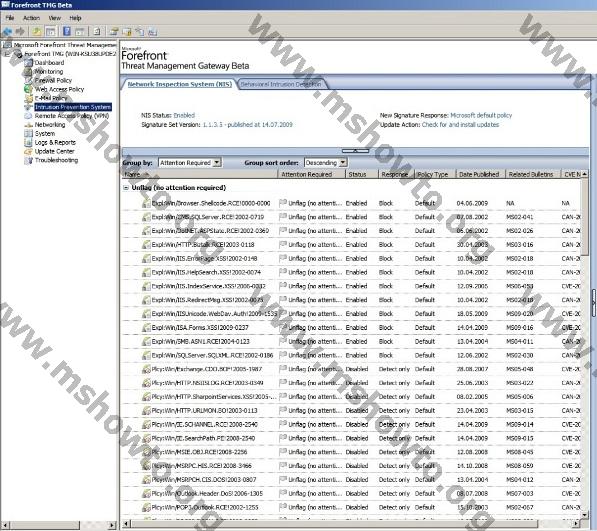
Task: Select the Troubleshooting node in the tree
Action: click(56, 160)
